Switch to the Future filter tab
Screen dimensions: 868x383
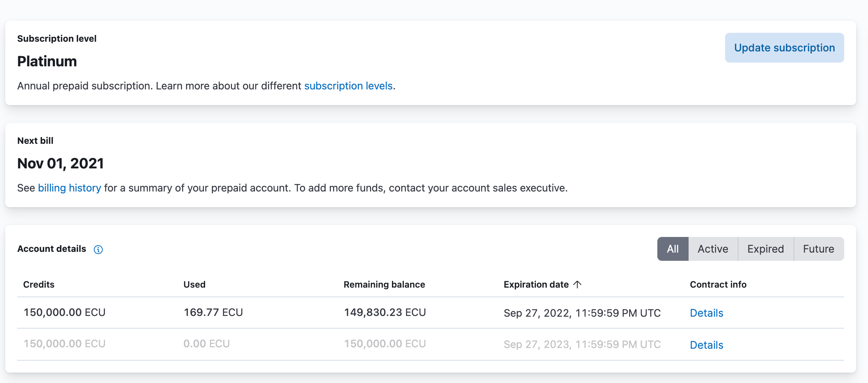pyautogui.click(x=818, y=249)
